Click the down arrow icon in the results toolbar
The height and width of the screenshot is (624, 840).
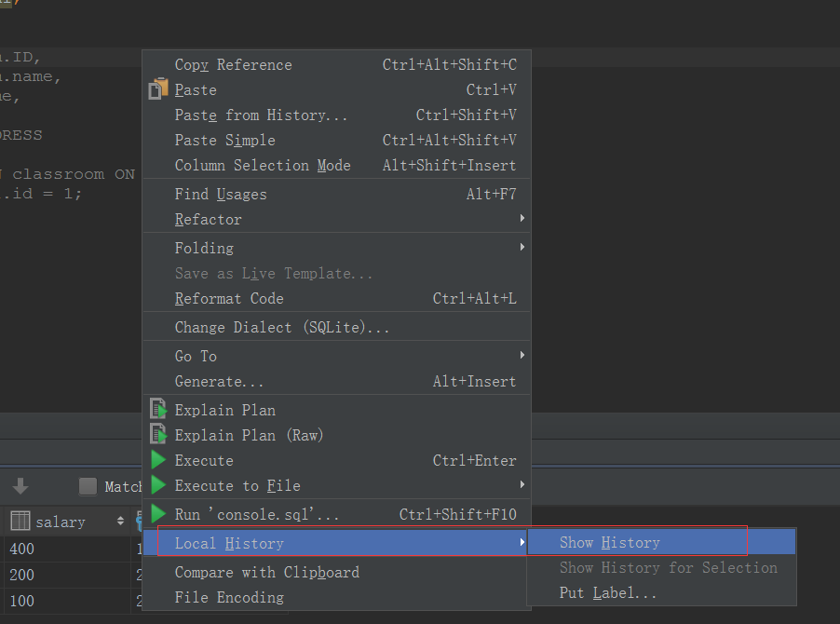(20, 486)
